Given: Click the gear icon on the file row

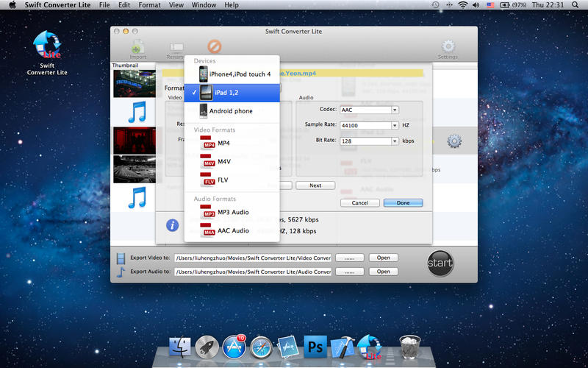Looking at the screenshot, I should (453, 141).
